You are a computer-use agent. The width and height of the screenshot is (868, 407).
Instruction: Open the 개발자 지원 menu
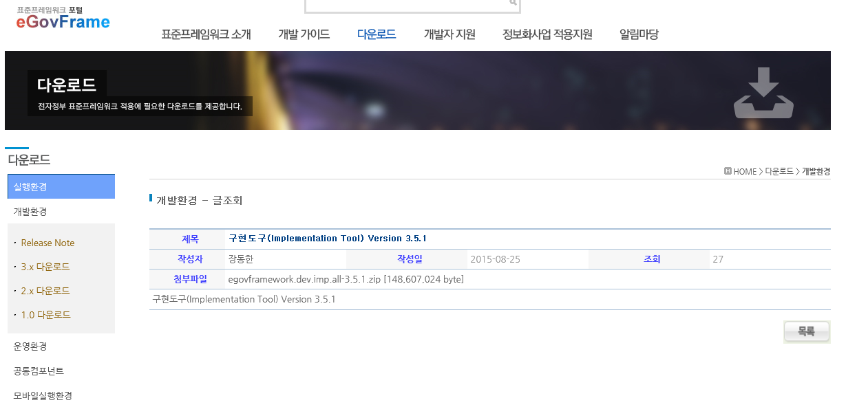pyautogui.click(x=449, y=34)
